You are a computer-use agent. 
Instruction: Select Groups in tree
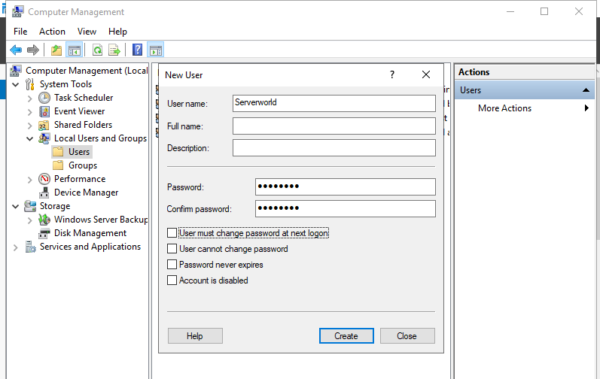tap(83, 165)
